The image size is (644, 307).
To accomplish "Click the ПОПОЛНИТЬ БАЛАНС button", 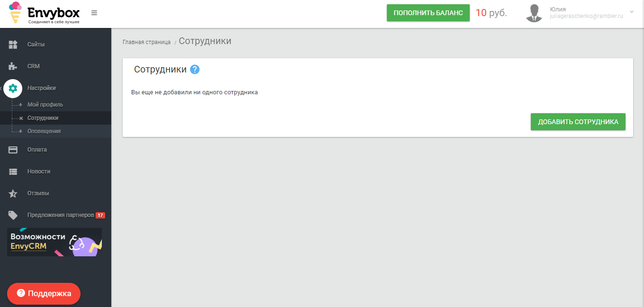I will pyautogui.click(x=428, y=13).
